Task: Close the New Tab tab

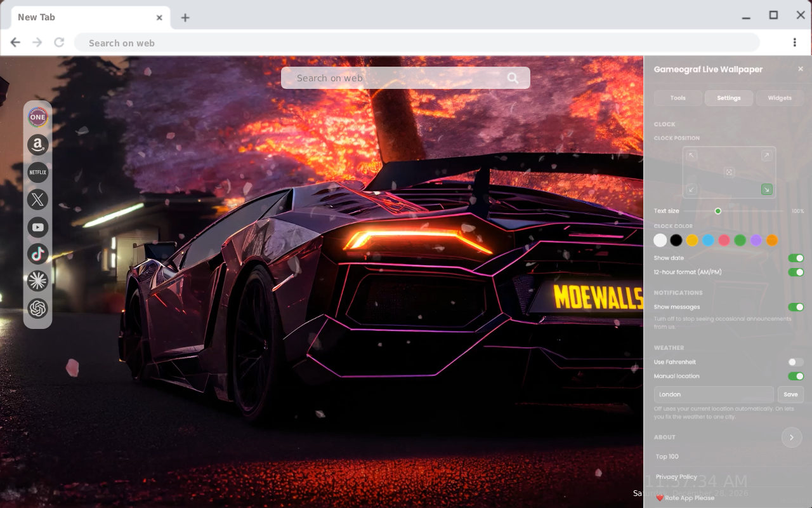Action: (x=159, y=18)
